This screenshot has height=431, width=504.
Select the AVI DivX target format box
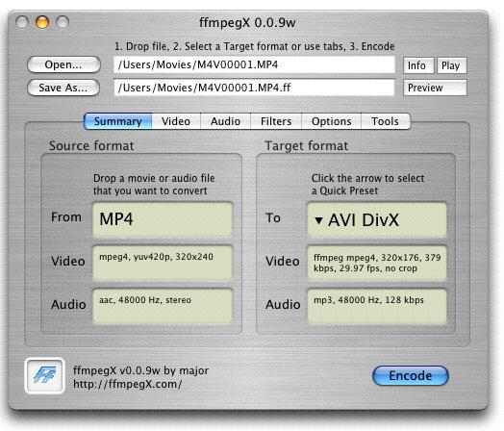tap(377, 220)
